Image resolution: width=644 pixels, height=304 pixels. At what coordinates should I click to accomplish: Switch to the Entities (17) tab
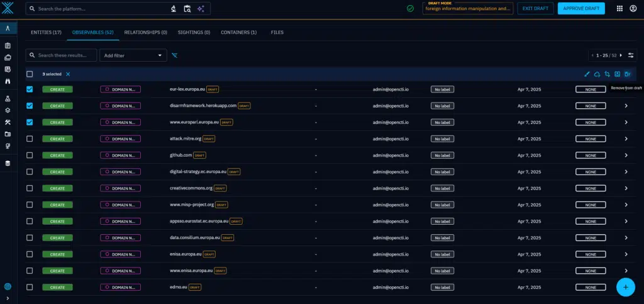pyautogui.click(x=46, y=32)
